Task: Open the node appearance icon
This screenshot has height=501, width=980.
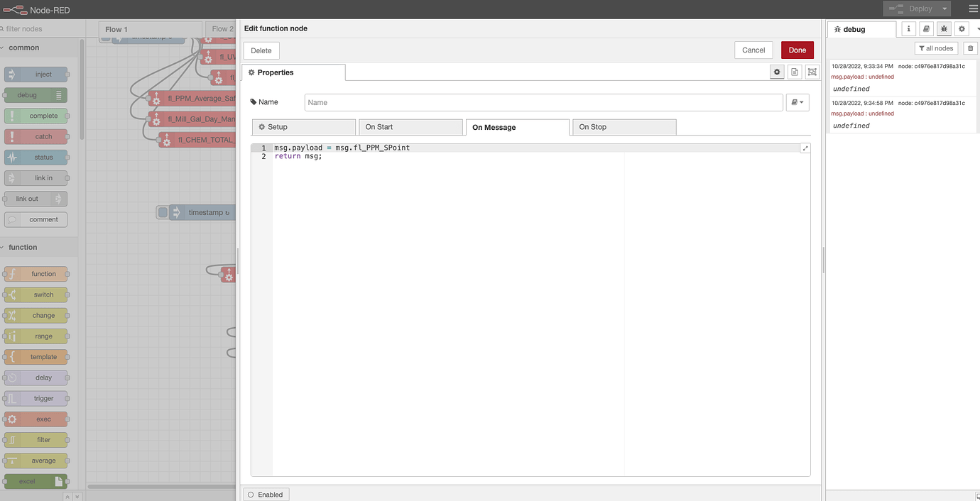Action: (x=812, y=72)
